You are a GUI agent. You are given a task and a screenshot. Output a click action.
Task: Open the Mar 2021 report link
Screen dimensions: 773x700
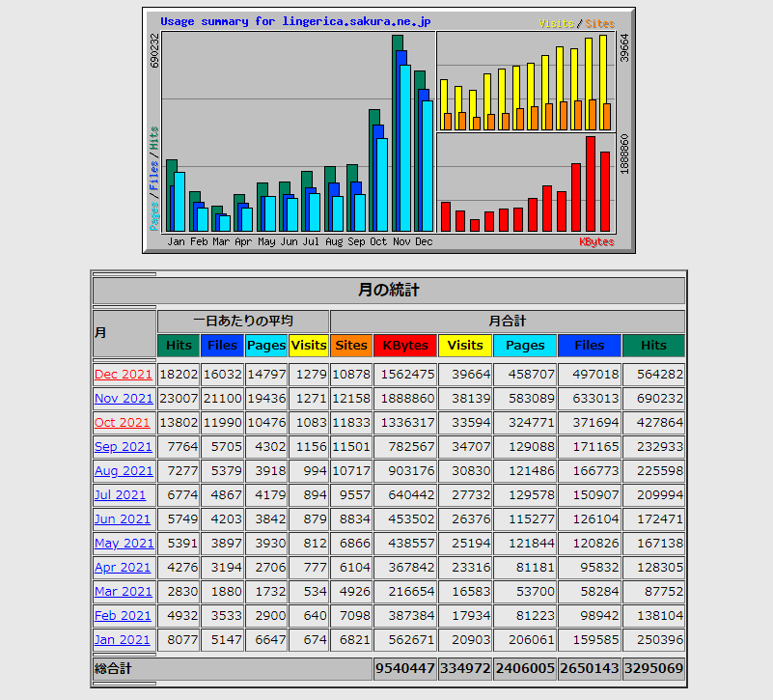[x=124, y=591]
